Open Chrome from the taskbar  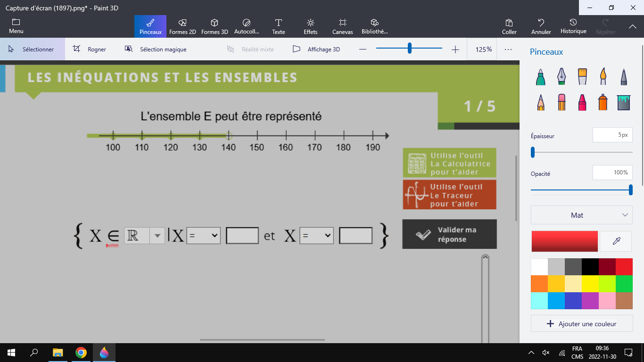pyautogui.click(x=81, y=353)
